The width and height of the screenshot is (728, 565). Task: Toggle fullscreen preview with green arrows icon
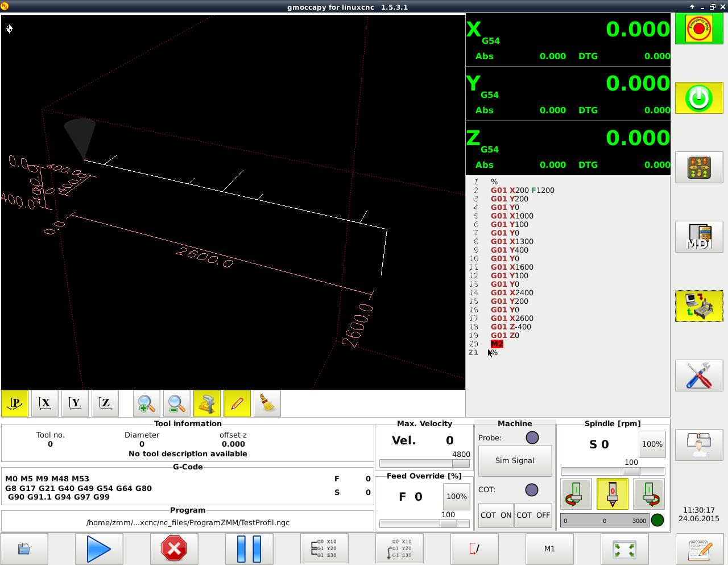(624, 549)
